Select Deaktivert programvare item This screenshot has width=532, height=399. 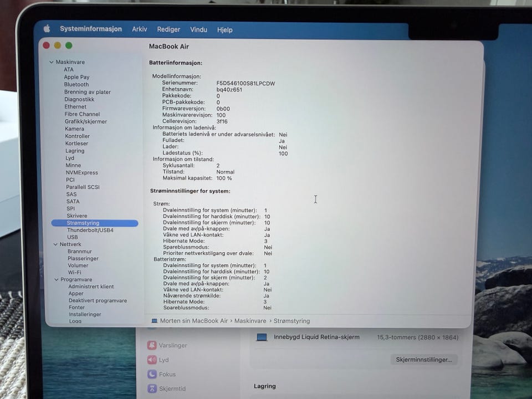(x=98, y=300)
